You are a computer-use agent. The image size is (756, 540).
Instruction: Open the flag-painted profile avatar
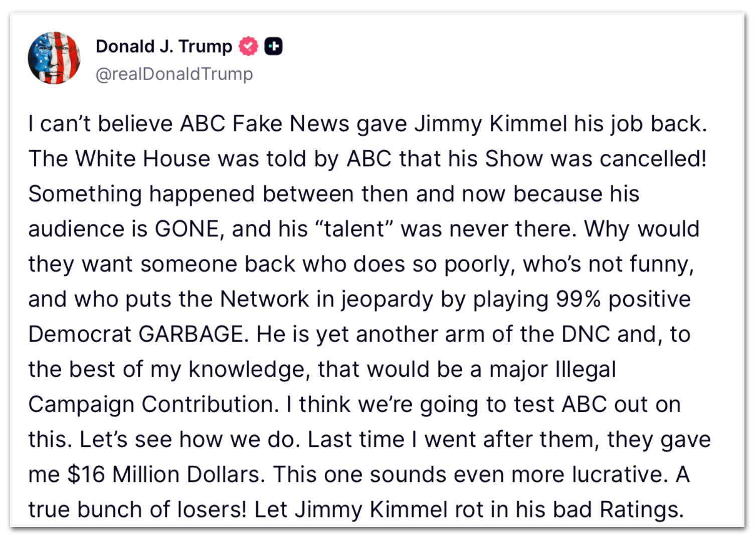point(54,58)
